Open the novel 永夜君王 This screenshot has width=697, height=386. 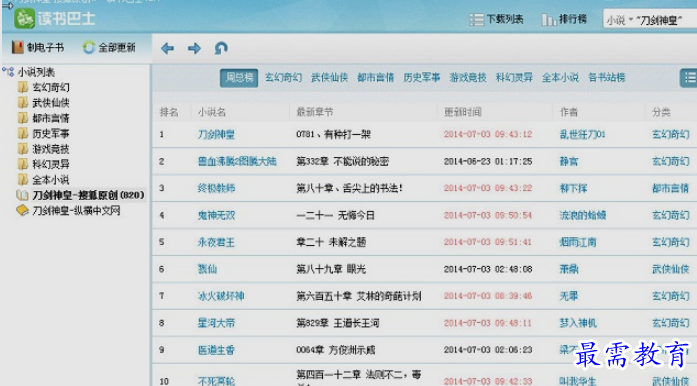pos(216,242)
